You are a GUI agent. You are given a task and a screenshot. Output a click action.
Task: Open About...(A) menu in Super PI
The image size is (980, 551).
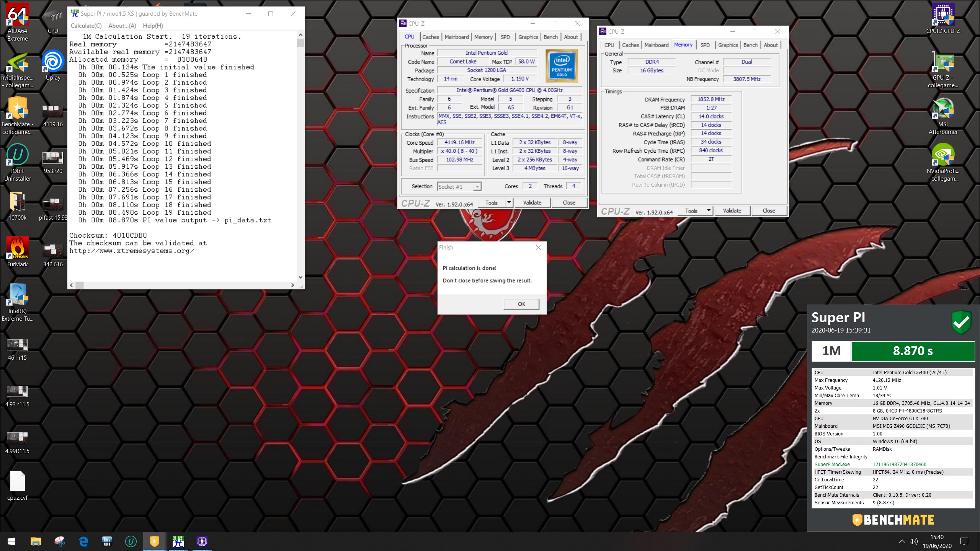[122, 26]
